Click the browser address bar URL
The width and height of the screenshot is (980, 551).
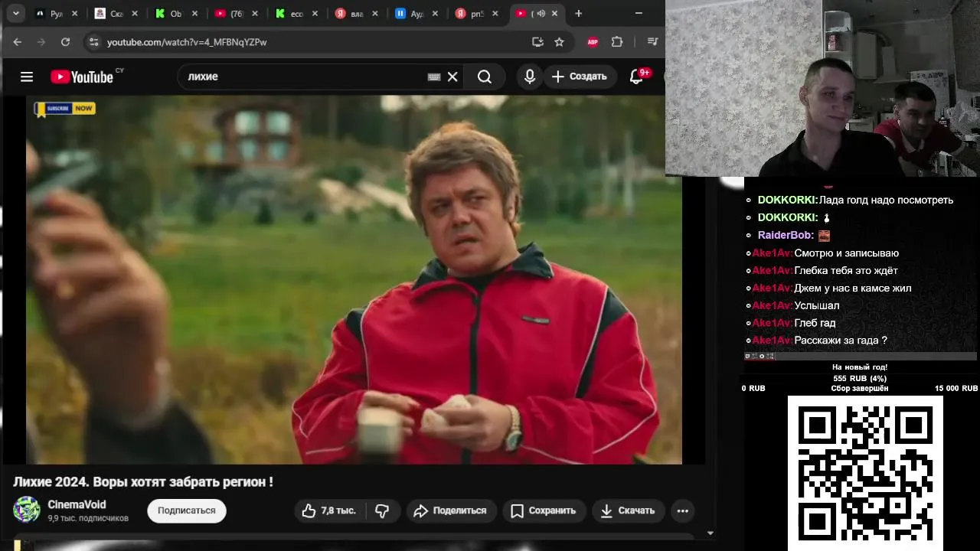tap(187, 42)
